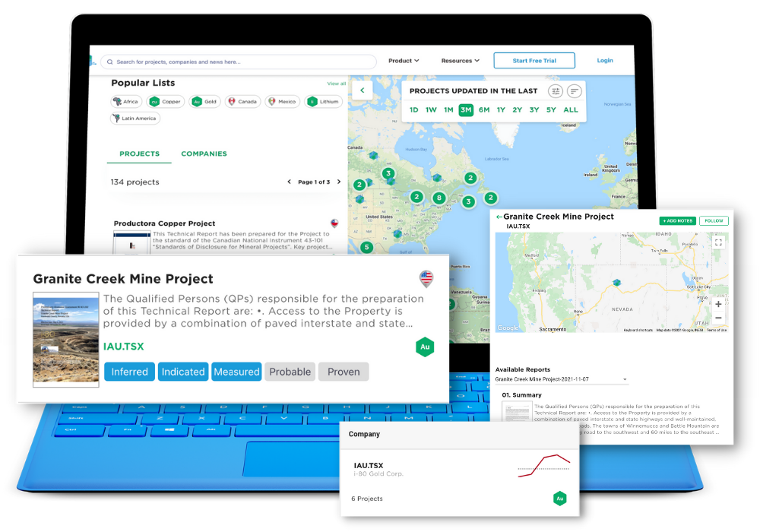Click the search magnifier icon

pyautogui.click(x=110, y=62)
